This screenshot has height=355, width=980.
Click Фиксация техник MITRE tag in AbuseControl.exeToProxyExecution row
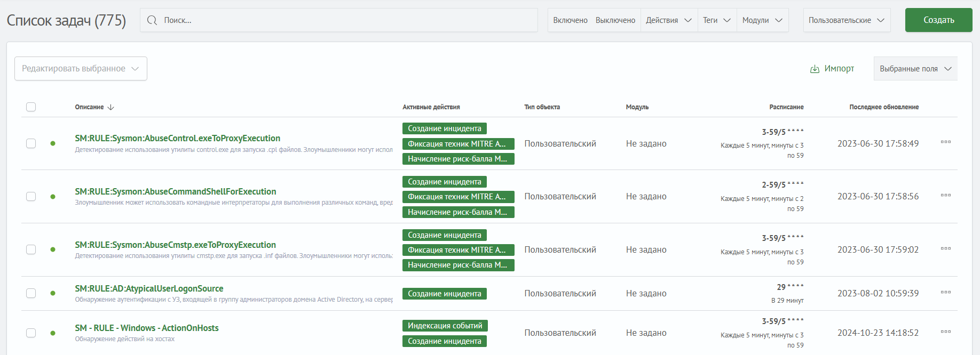click(x=459, y=144)
